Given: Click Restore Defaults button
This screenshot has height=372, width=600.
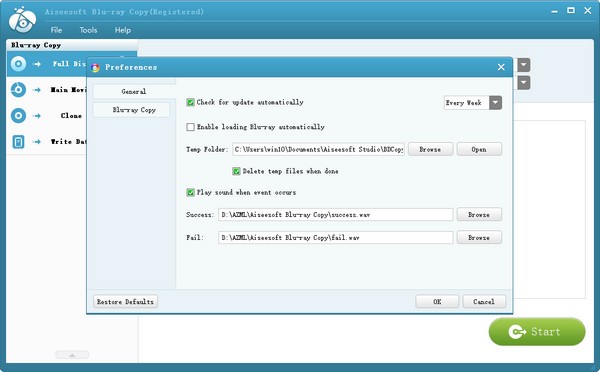Looking at the screenshot, I should coord(125,302).
